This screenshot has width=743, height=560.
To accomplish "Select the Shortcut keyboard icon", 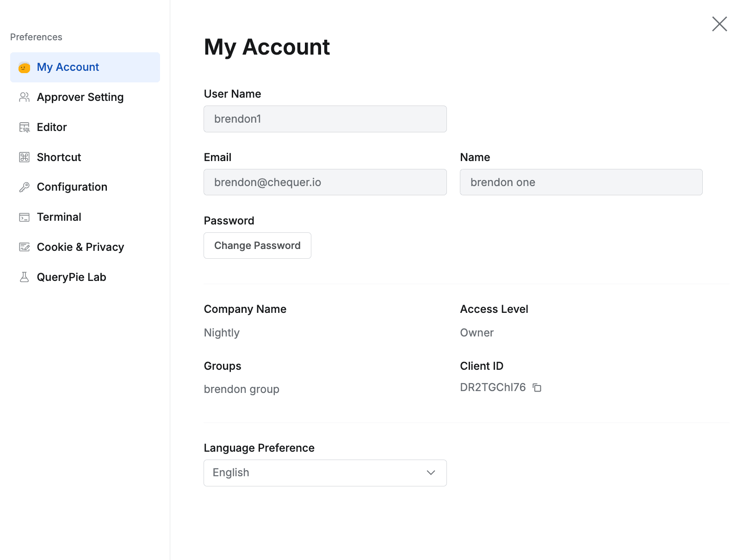I will 25,157.
